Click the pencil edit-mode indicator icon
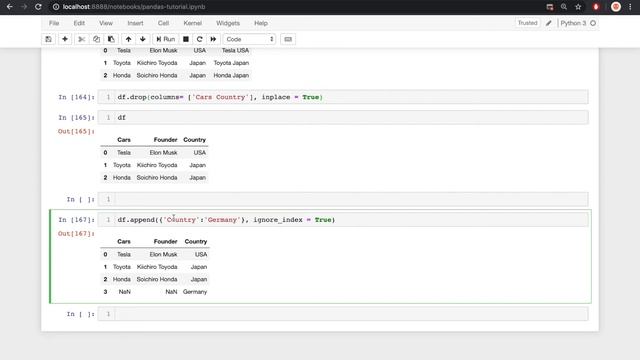 tap(549, 23)
